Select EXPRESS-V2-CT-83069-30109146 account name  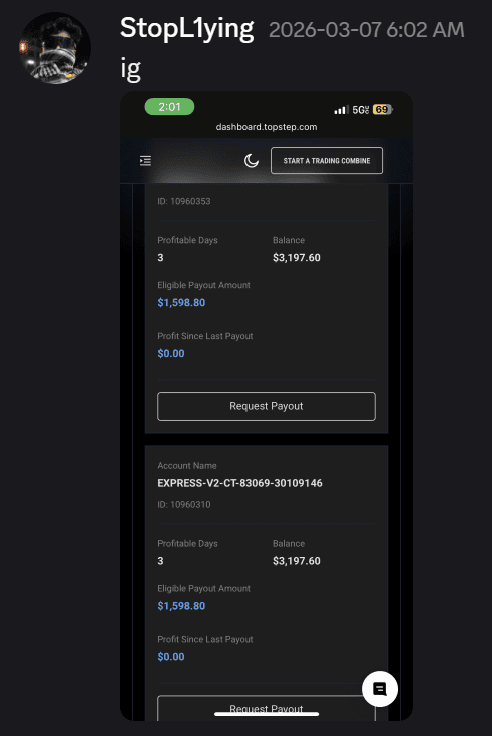click(240, 483)
